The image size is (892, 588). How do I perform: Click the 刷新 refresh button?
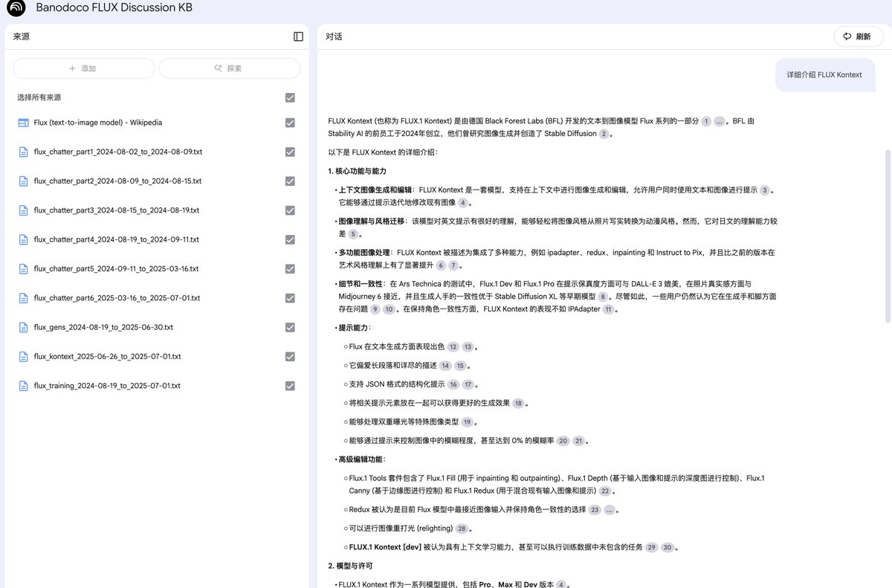tap(858, 36)
